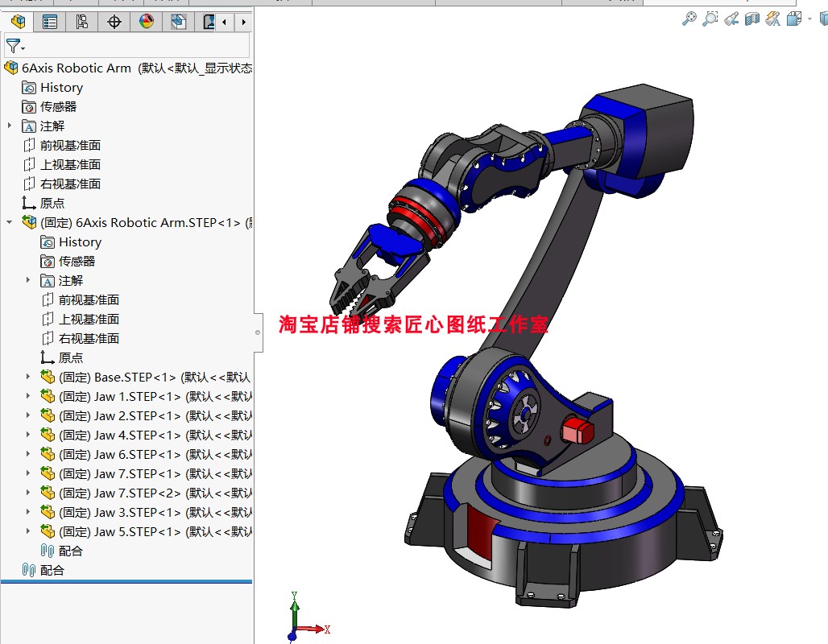The height and width of the screenshot is (644, 828).
Task: Expand the Jaw 5.STEP<1> component
Action: pyautogui.click(x=28, y=531)
